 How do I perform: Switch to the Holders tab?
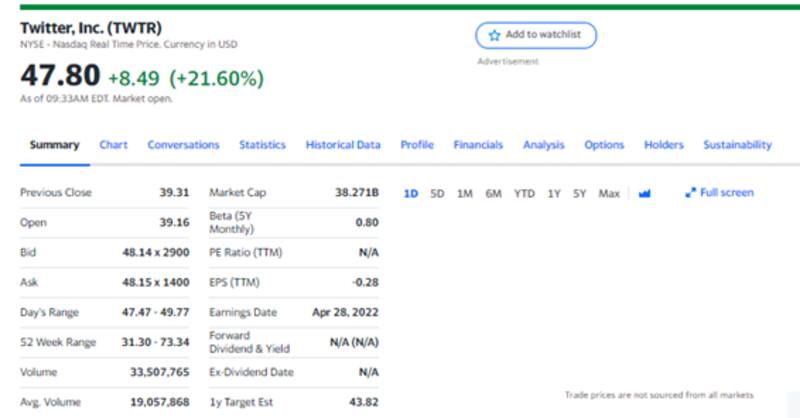[x=664, y=145]
